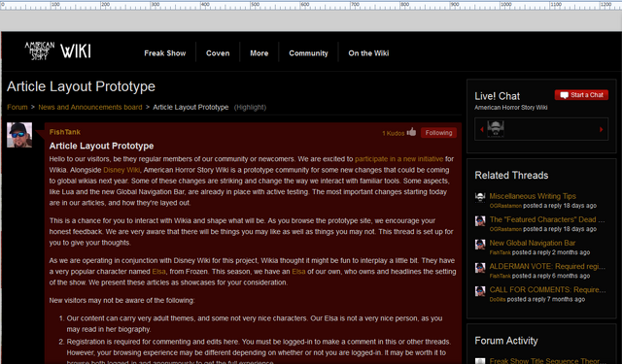Open Freak Show Title Sequence thread in Forum Activity
Viewport: 622px width, 364px height.
pos(545,361)
